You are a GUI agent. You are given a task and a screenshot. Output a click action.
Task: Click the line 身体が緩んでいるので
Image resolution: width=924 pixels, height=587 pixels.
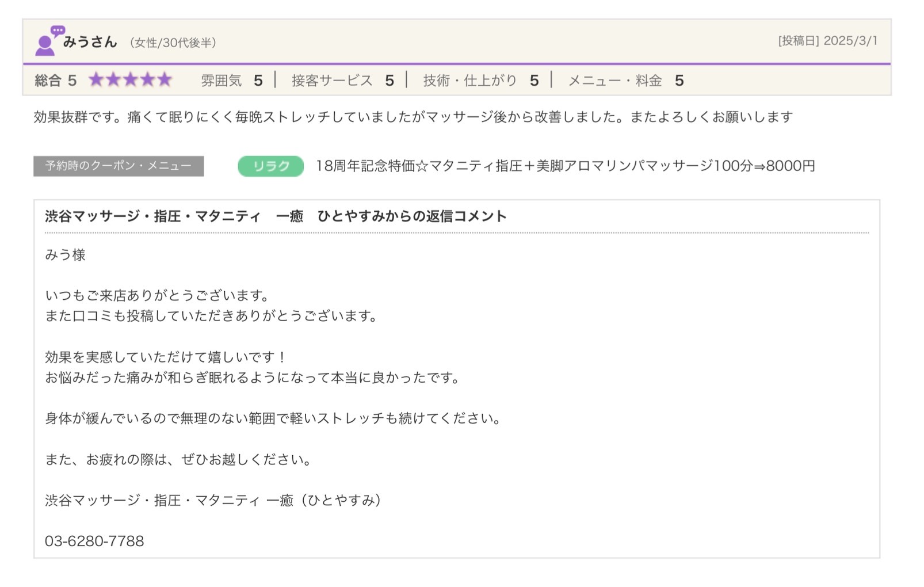pyautogui.click(x=273, y=418)
